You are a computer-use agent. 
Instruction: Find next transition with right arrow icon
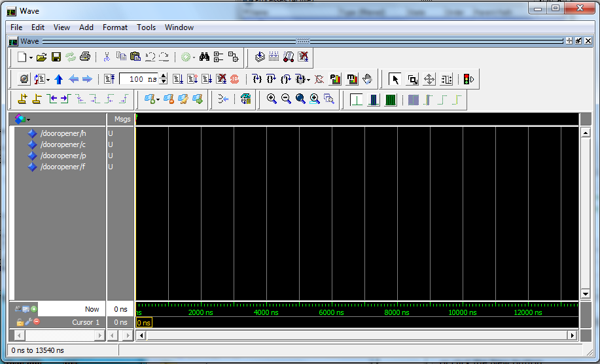tap(66, 99)
